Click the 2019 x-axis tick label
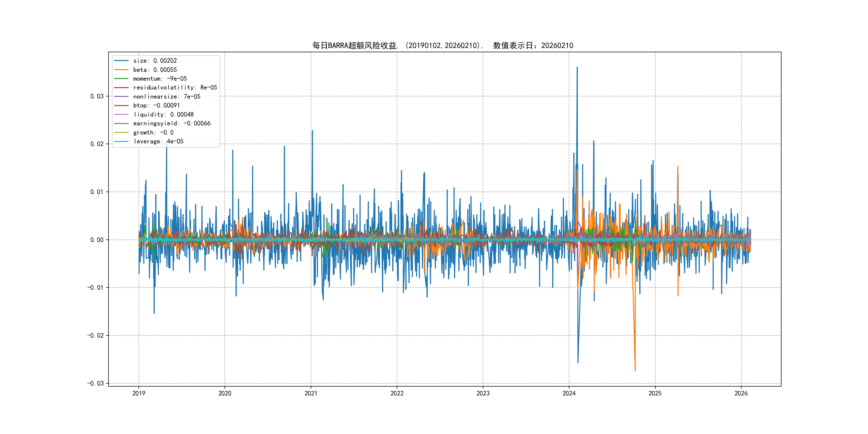The image size is (868, 434). click(139, 393)
